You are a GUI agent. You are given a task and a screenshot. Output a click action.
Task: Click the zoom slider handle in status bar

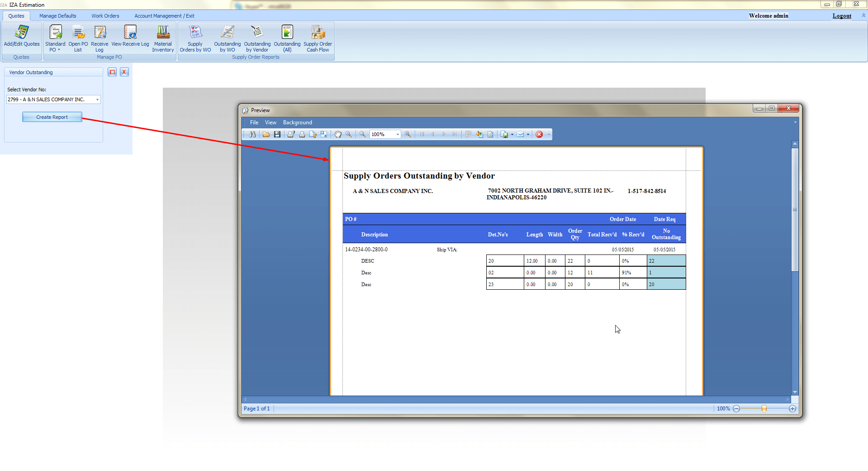point(764,409)
